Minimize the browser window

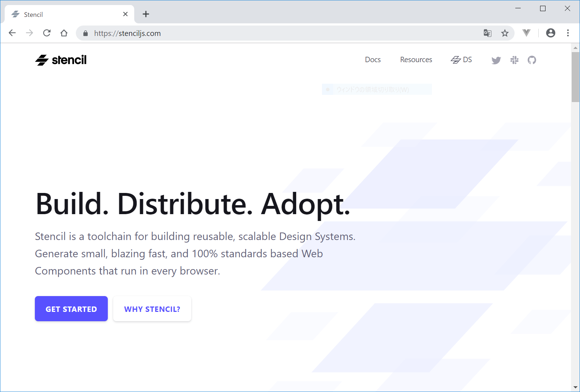pos(518,8)
